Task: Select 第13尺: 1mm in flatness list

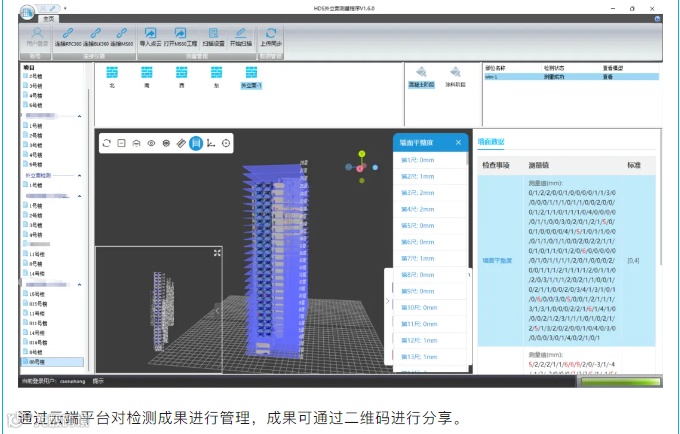Action: [429, 357]
